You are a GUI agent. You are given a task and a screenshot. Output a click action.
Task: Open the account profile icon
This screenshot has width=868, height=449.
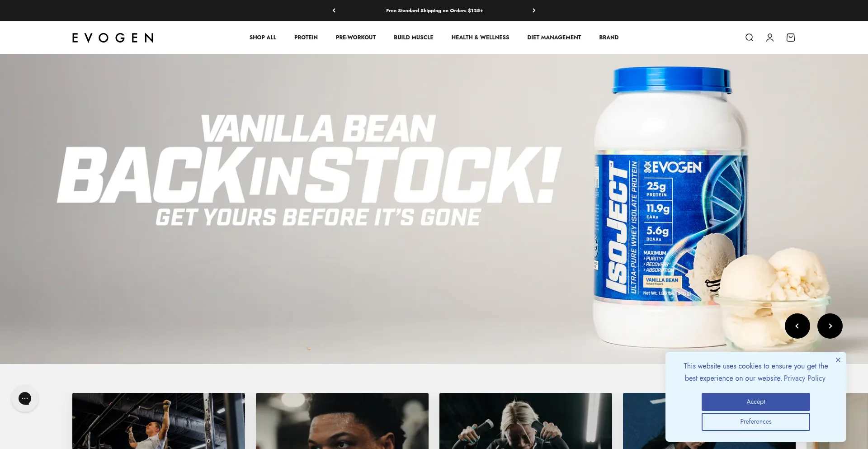tap(770, 38)
